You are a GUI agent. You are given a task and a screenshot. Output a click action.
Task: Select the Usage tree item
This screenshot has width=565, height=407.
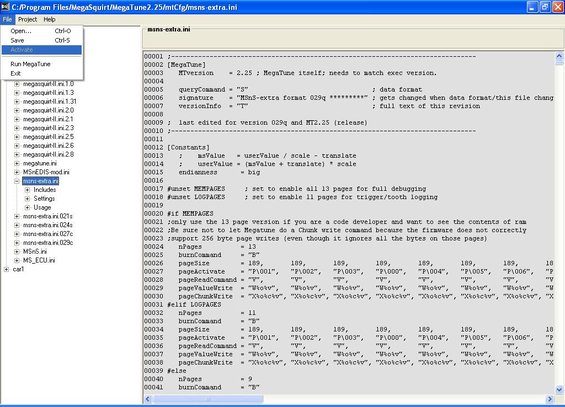[42, 207]
